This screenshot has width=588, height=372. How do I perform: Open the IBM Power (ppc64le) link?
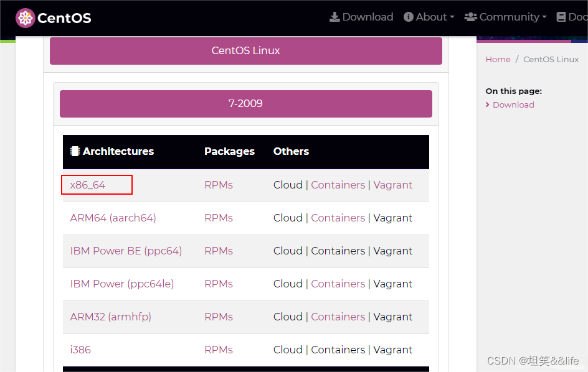122,284
